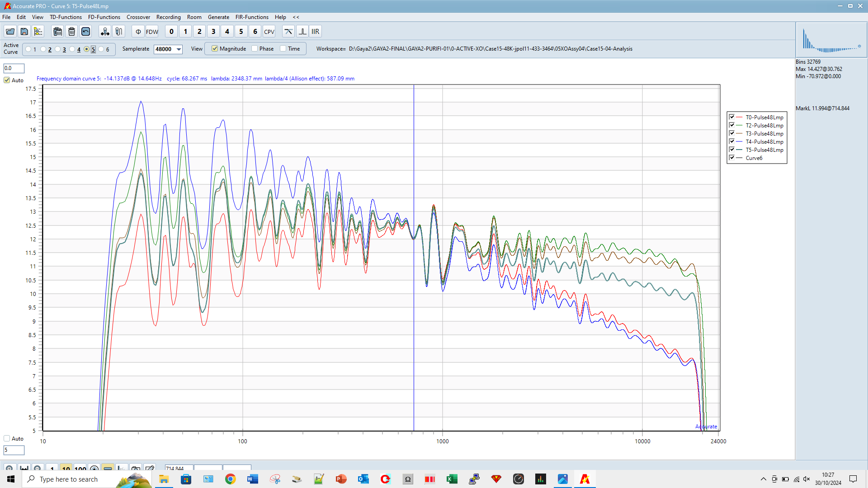Image resolution: width=868 pixels, height=488 pixels.
Task: Open the File menu
Action: point(6,17)
